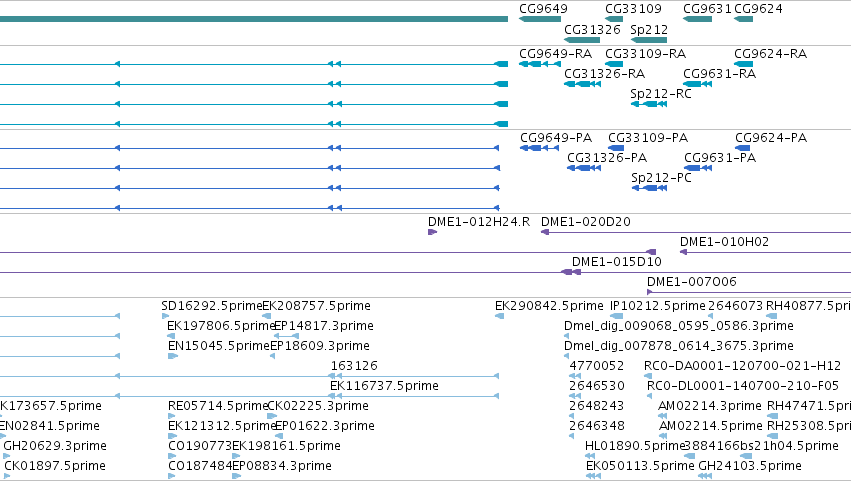
Task: Select the DME1-020D20 feature label
Action: pos(586,221)
